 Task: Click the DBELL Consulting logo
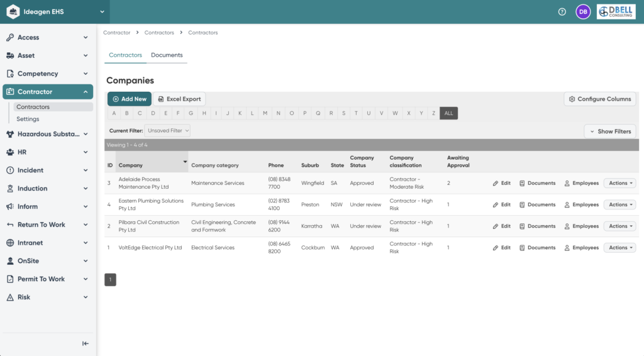coord(616,12)
